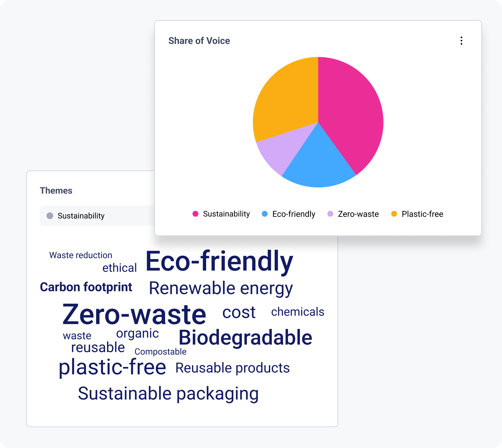The height and width of the screenshot is (448, 502).
Task: Click the blue Eco-friendly legend dot
Action: [265, 214]
